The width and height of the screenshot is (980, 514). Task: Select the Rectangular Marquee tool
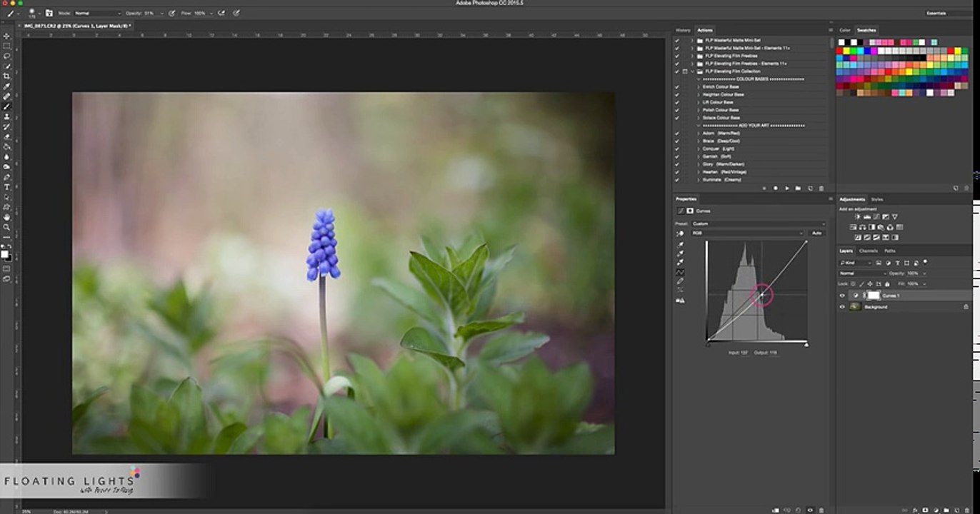tap(7, 46)
